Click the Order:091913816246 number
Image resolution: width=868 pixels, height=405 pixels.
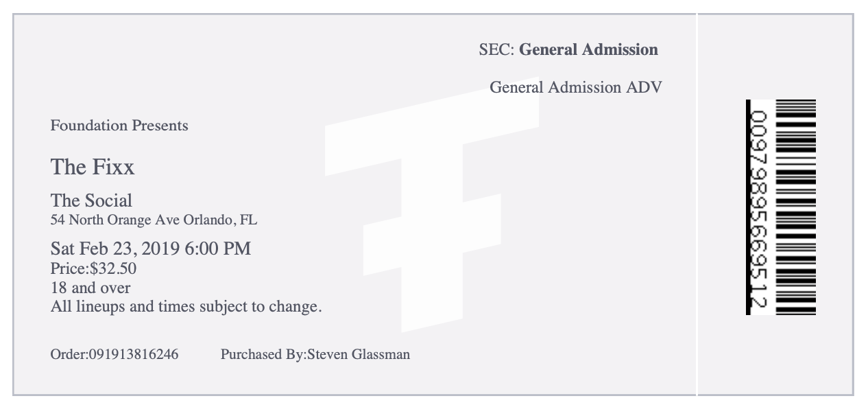114,355
